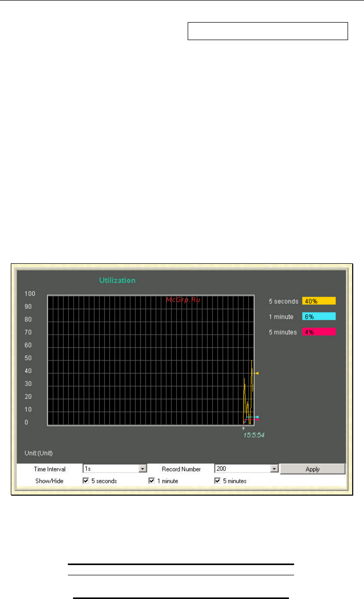Click the Unit:(Unit) label

tap(38, 453)
